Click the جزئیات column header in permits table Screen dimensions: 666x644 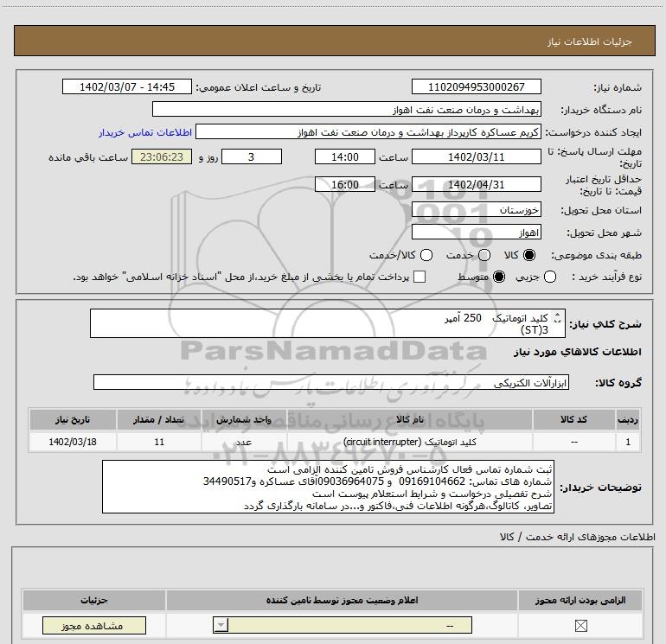click(x=94, y=600)
